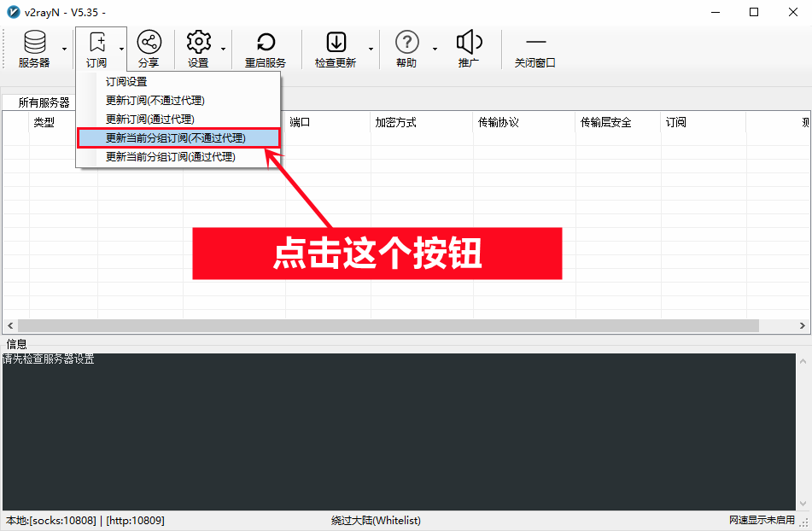This screenshot has height=531, width=812.
Task: Choose 更新订阅(通过代理) menu entry
Action: pos(149,120)
